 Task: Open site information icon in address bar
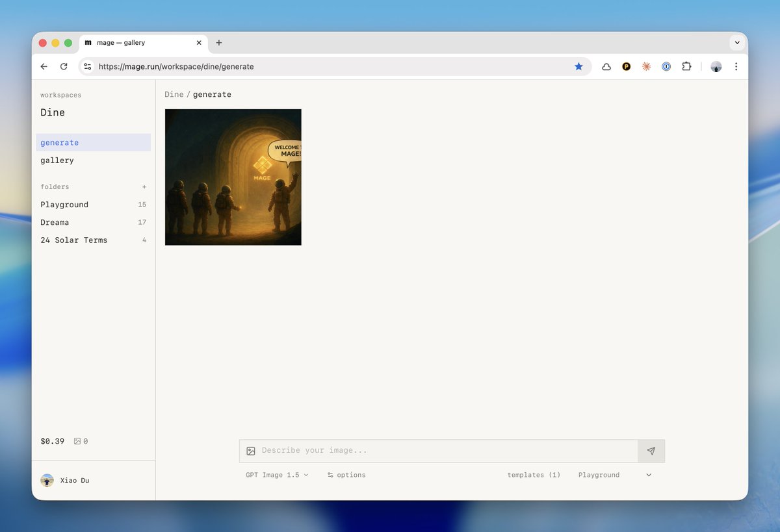click(88, 66)
